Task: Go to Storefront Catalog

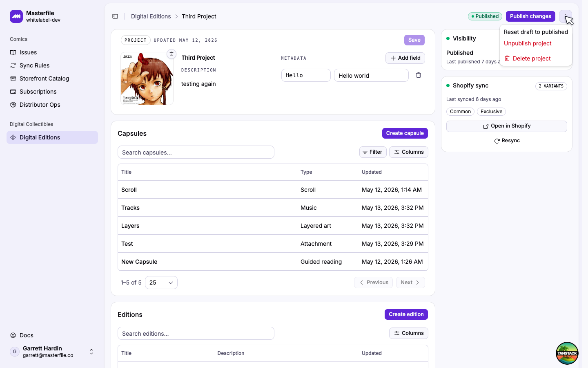Action: 52,79
